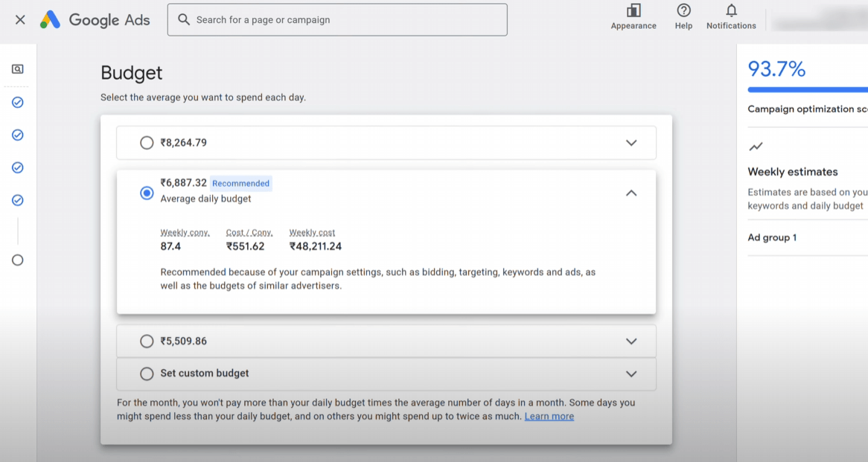Screen dimensions: 868x462
Task: Click the Ad group 1 entry
Action: pyautogui.click(x=772, y=238)
